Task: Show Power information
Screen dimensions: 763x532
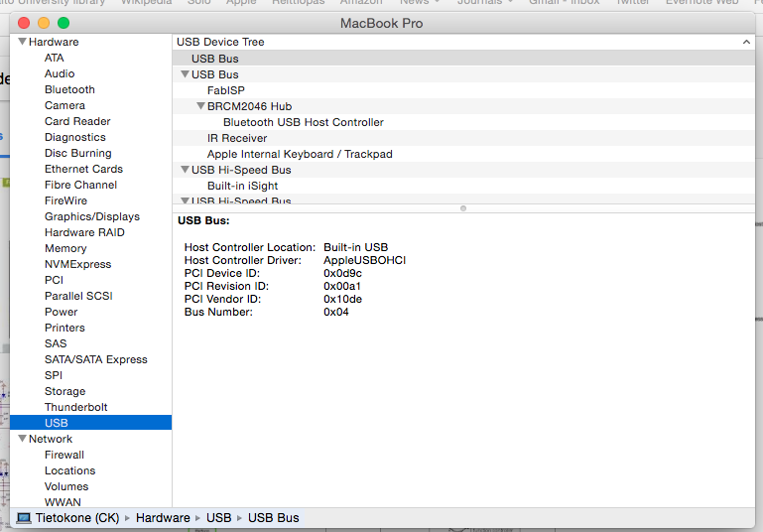Action: point(61,312)
